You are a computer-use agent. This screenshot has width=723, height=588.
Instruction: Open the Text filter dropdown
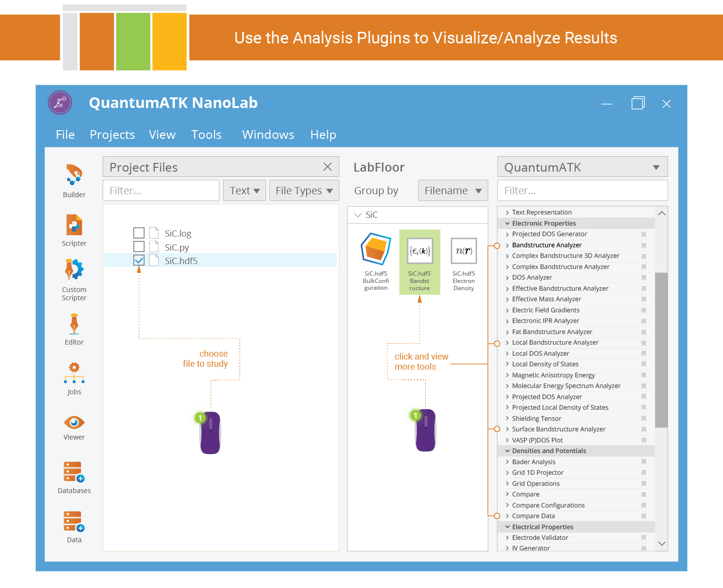click(244, 190)
